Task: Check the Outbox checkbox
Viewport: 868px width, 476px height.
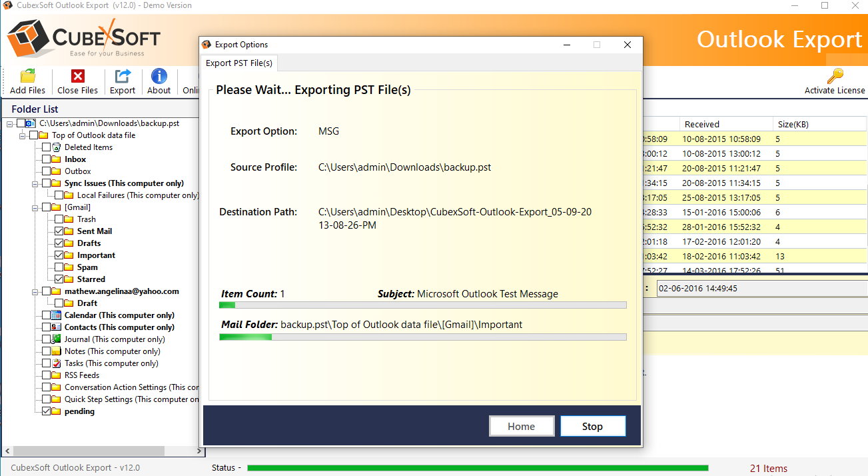Action: 46,171
